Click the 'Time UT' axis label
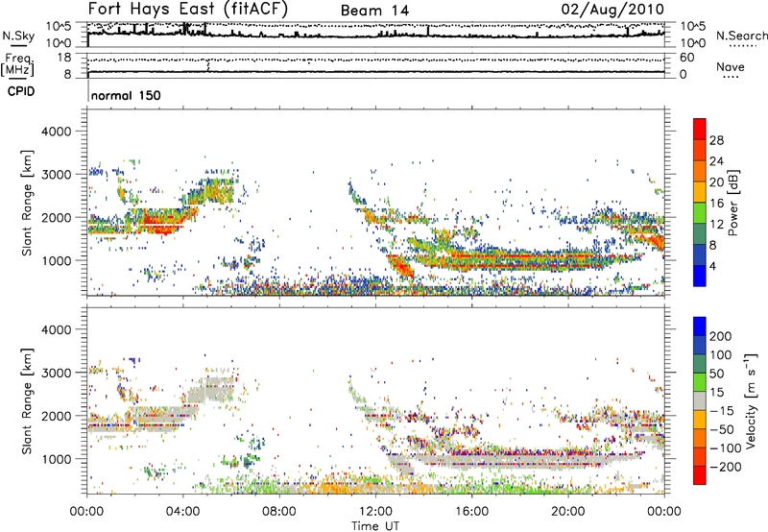 (375, 526)
